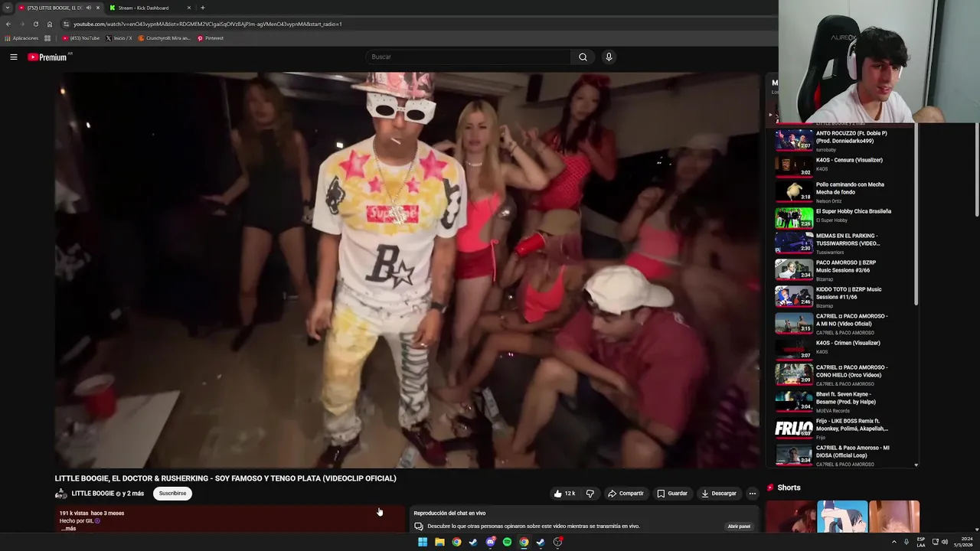980x551 pixels.
Task: Show hidden system tray icons
Action: point(893,542)
